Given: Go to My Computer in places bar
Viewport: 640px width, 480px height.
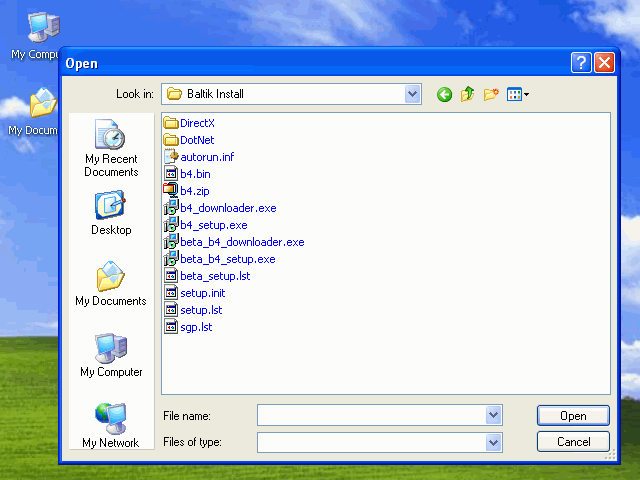Looking at the screenshot, I should (x=111, y=355).
